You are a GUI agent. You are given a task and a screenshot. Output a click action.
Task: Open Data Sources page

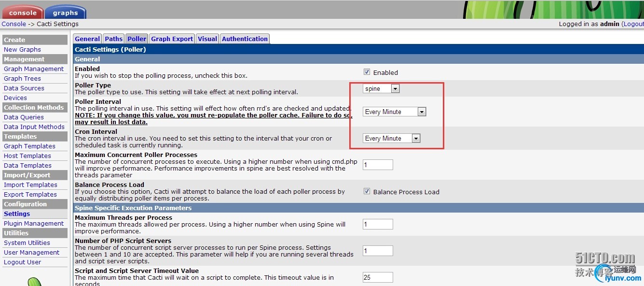pyautogui.click(x=24, y=88)
